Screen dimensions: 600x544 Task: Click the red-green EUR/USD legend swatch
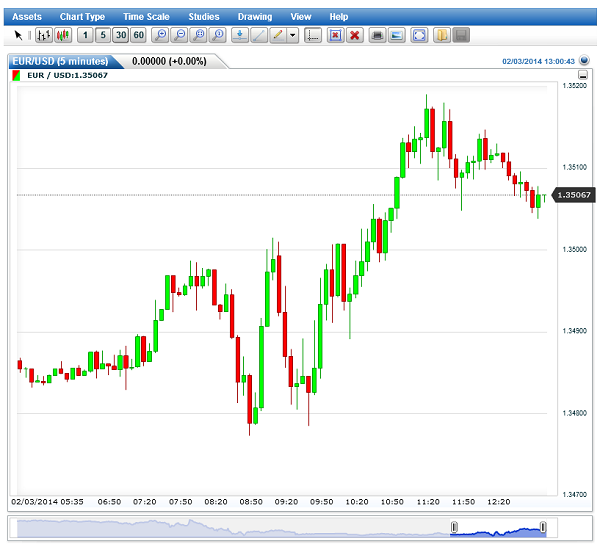[x=16, y=75]
